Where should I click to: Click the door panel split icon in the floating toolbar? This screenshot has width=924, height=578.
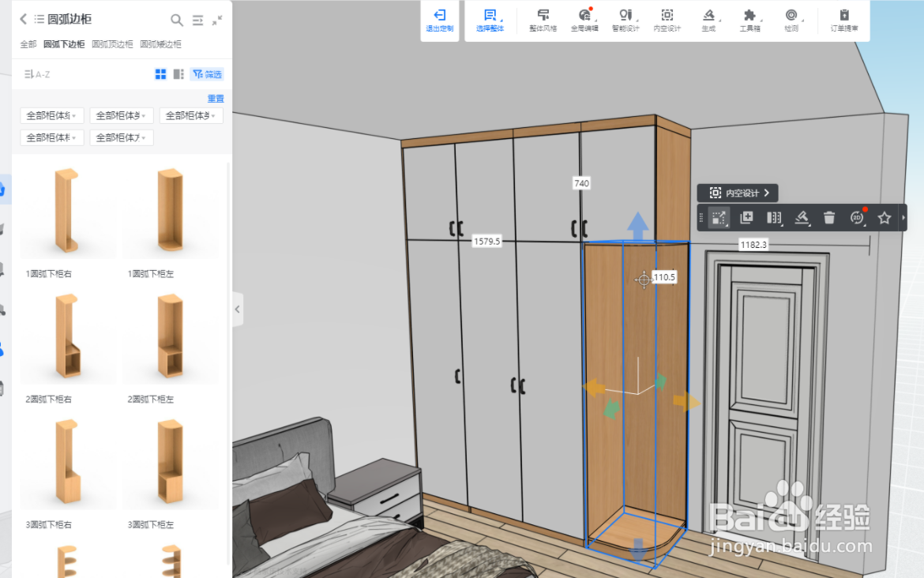coord(774,218)
